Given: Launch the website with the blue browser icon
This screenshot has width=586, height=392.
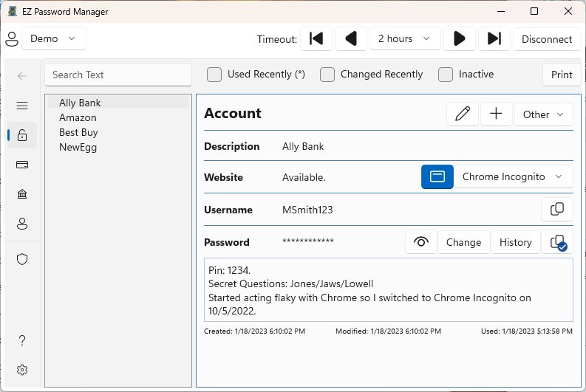Looking at the screenshot, I should click(x=437, y=177).
